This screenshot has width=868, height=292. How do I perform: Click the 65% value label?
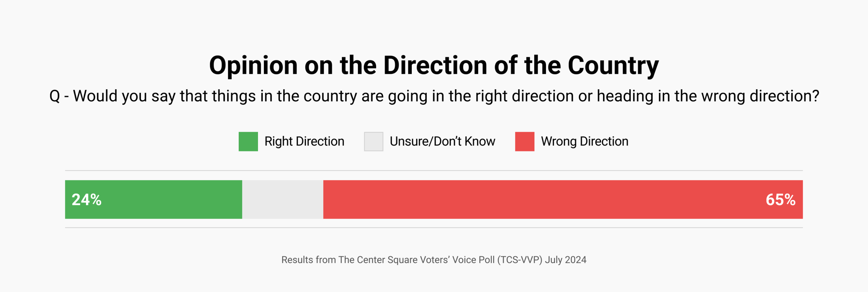click(780, 200)
